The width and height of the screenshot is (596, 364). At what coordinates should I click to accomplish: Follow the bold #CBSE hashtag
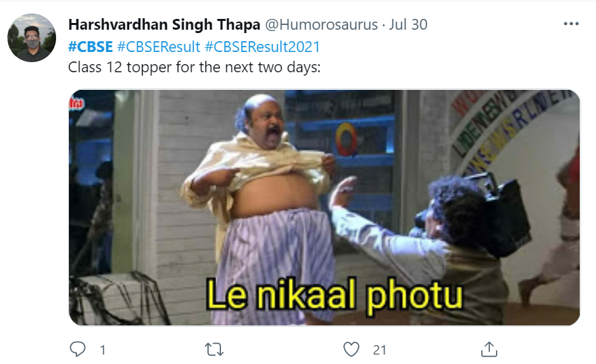[91, 47]
